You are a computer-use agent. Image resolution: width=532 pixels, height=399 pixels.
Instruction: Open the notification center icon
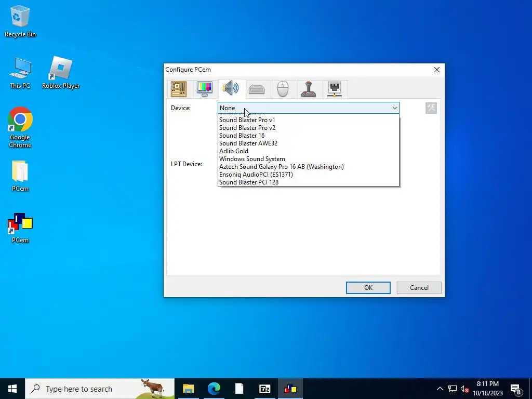[x=516, y=389]
